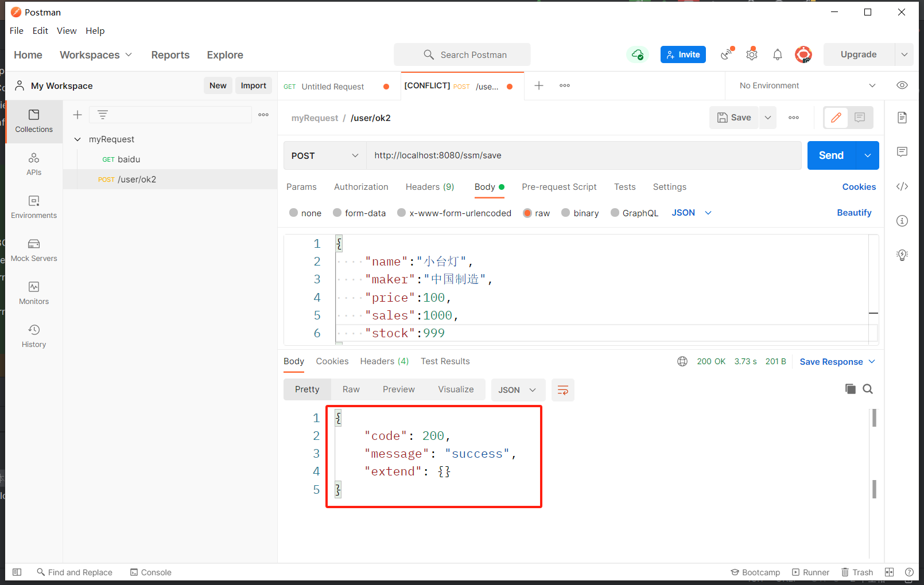This screenshot has height=585, width=924.
Task: Click the blue Send button
Action: (x=832, y=155)
